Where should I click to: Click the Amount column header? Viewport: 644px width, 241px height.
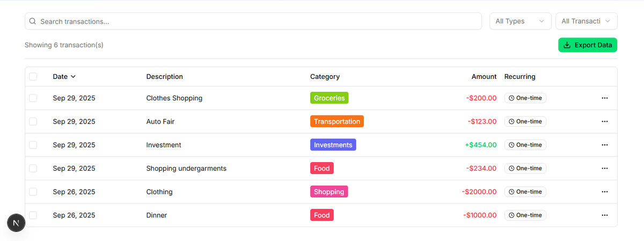tap(484, 77)
